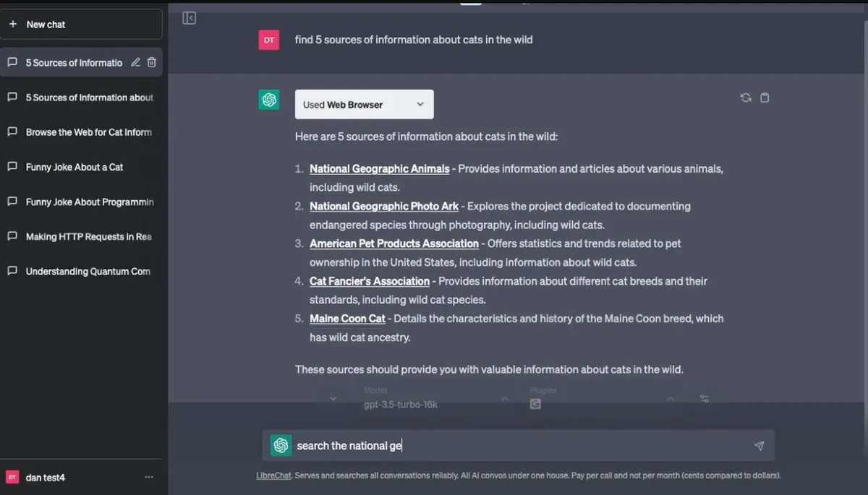The image size is (868, 495).
Task: Open the endpoint chevron left of Model
Action: pyautogui.click(x=333, y=399)
